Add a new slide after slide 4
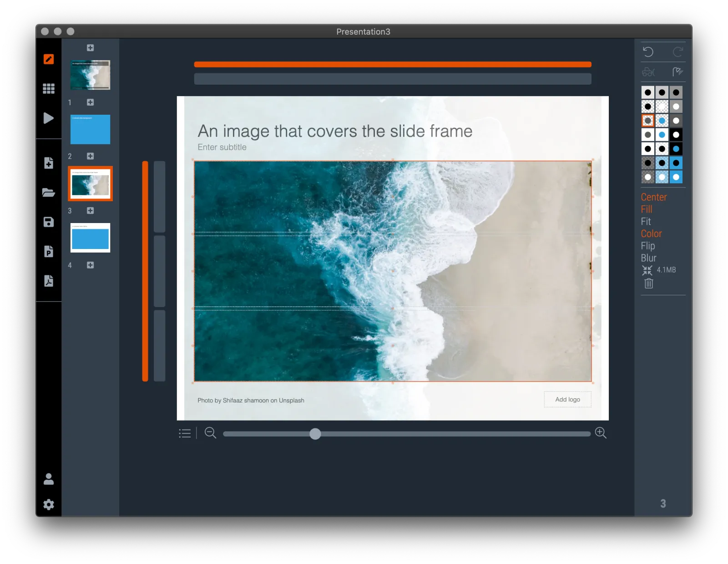The height and width of the screenshot is (564, 728). pos(91,265)
